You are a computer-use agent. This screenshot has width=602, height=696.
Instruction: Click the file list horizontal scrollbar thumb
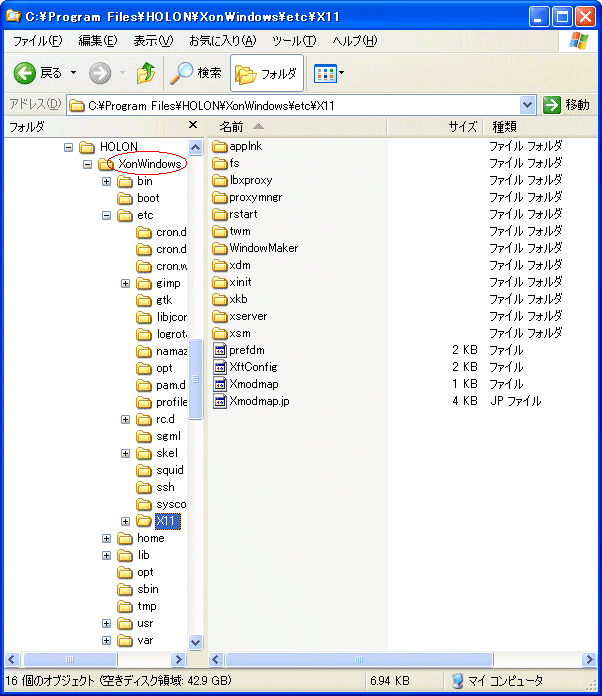(x=359, y=660)
